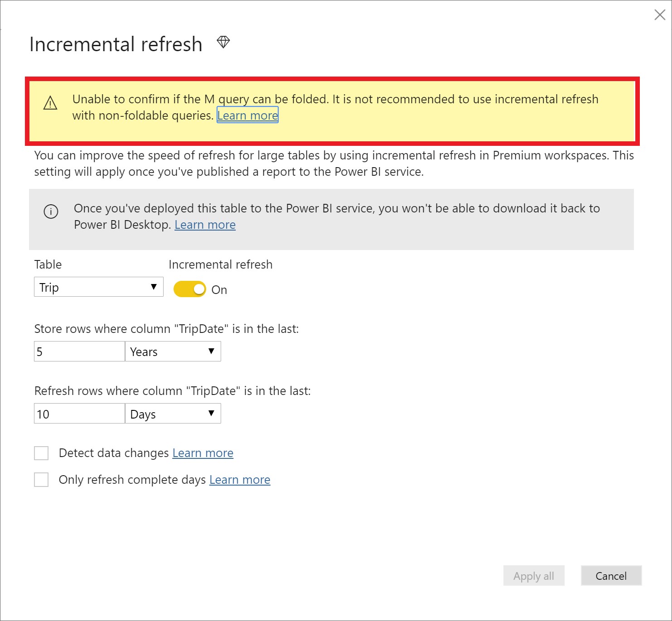Click the info circle icon in the gray notice
This screenshot has height=621, width=672.
pyautogui.click(x=51, y=212)
